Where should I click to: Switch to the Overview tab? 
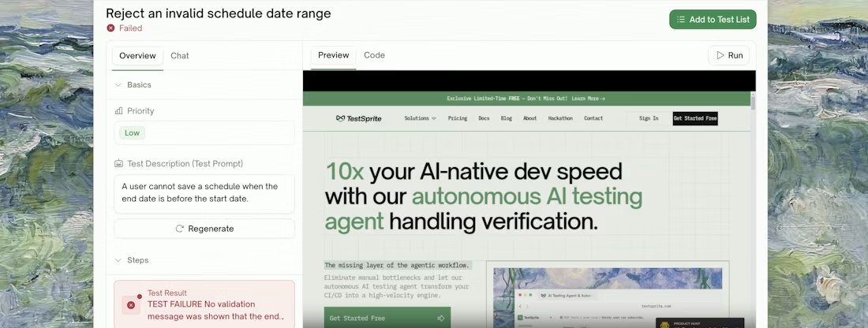[x=137, y=55]
